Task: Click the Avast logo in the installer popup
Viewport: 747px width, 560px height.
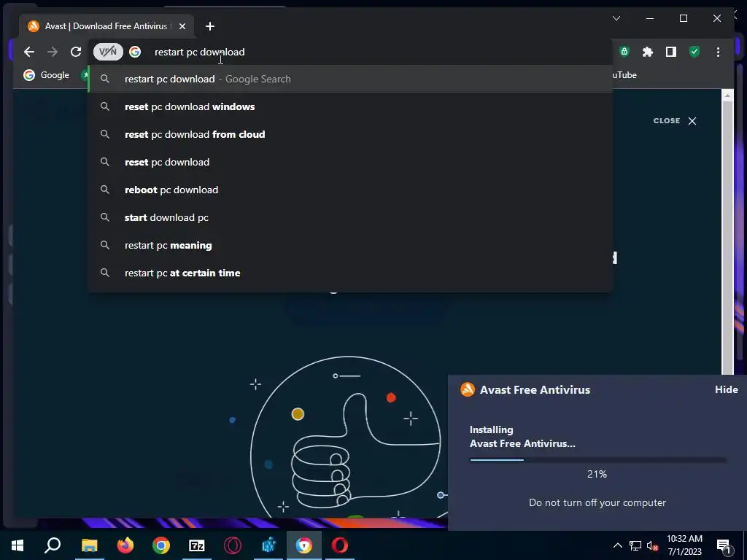Action: coord(468,389)
